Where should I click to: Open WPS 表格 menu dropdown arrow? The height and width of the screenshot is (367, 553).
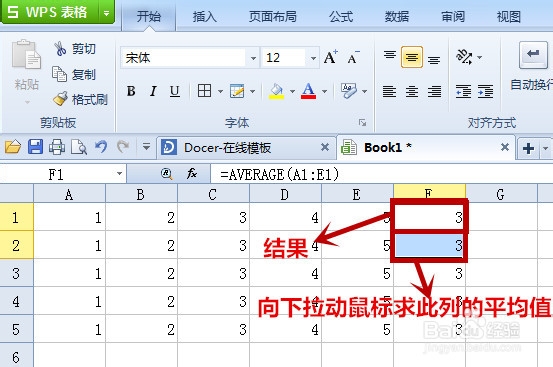click(106, 13)
